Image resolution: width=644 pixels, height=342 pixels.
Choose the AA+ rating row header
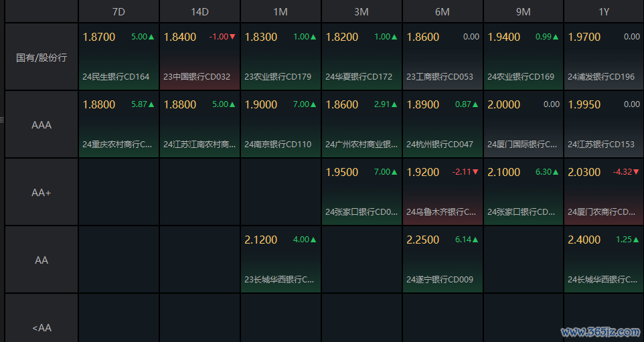[42, 193]
